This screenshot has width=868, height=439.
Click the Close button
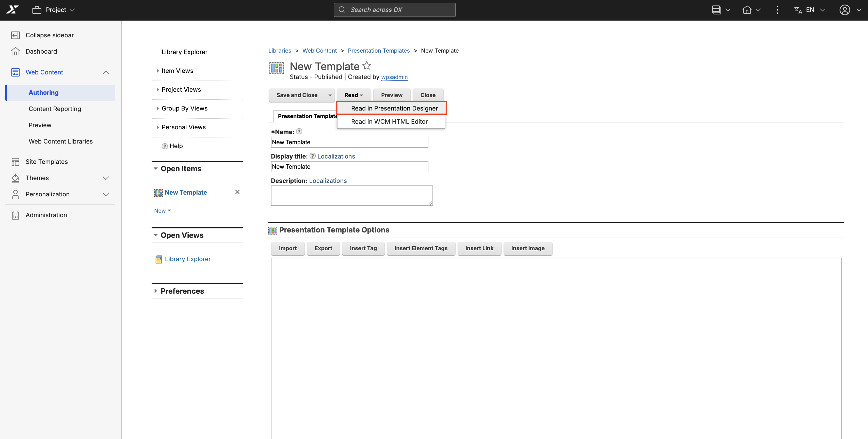coord(428,95)
